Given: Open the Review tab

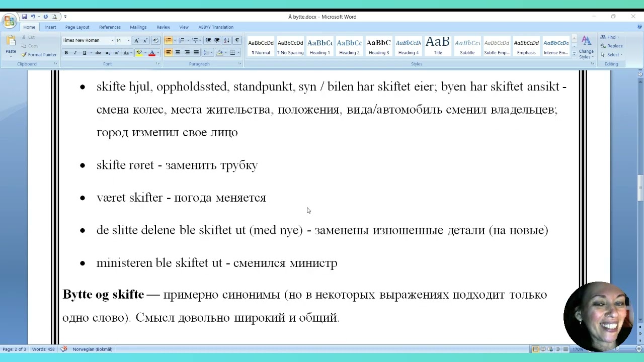Looking at the screenshot, I should click(x=163, y=27).
